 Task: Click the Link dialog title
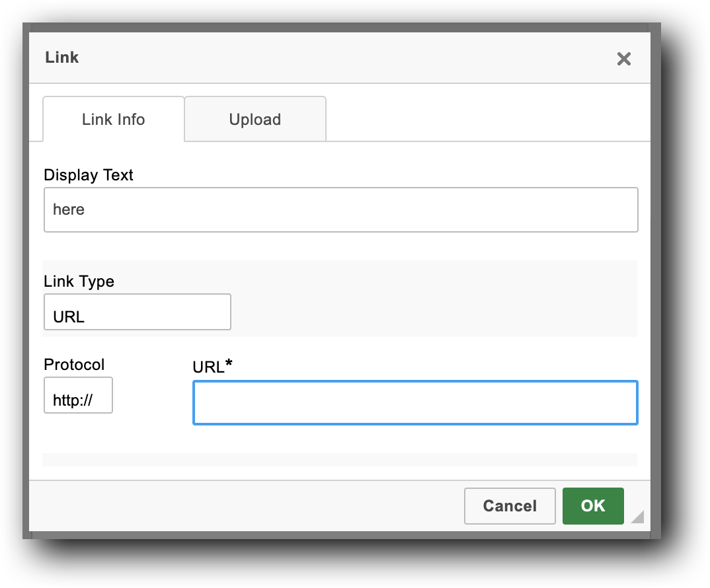coord(61,57)
